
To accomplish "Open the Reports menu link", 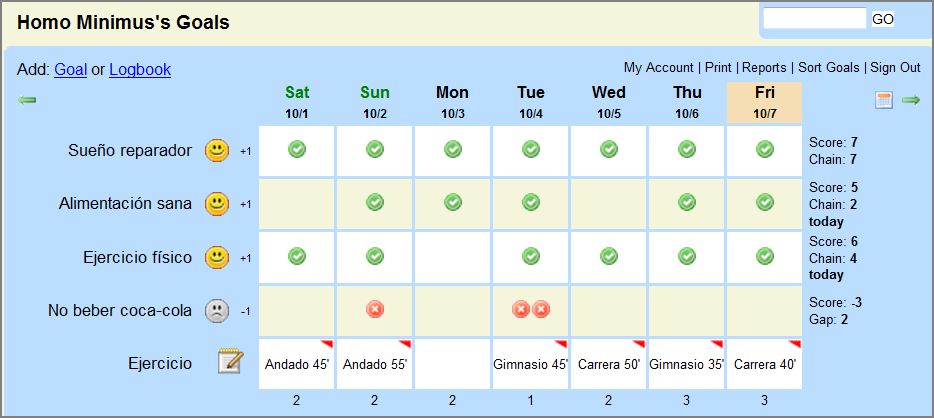I will 765,68.
